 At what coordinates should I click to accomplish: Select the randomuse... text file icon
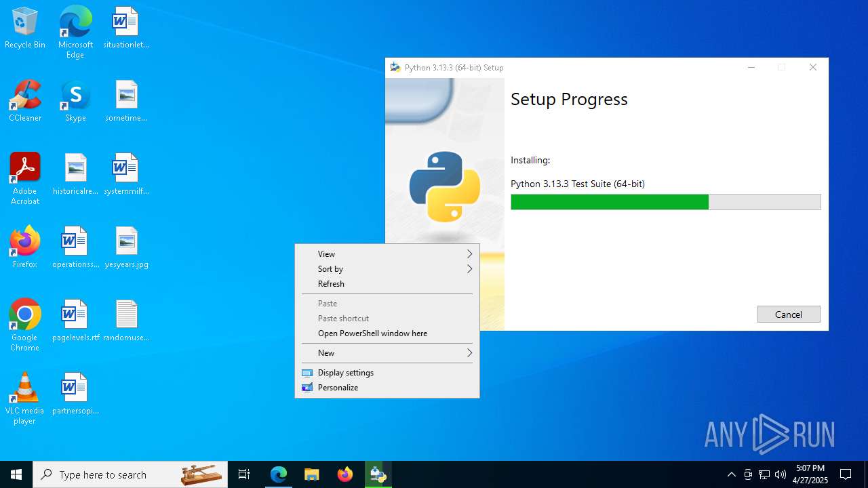(x=126, y=321)
